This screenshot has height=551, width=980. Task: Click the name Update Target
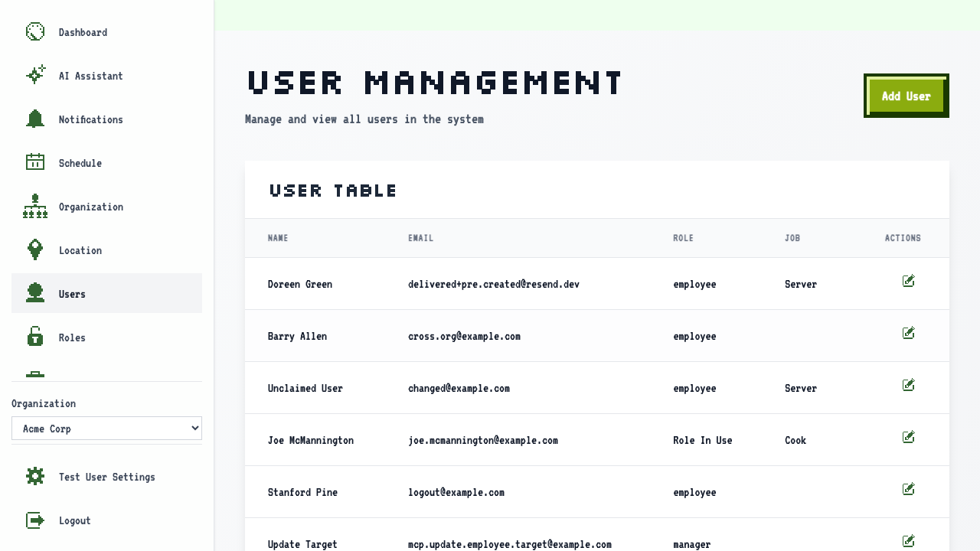click(x=302, y=544)
